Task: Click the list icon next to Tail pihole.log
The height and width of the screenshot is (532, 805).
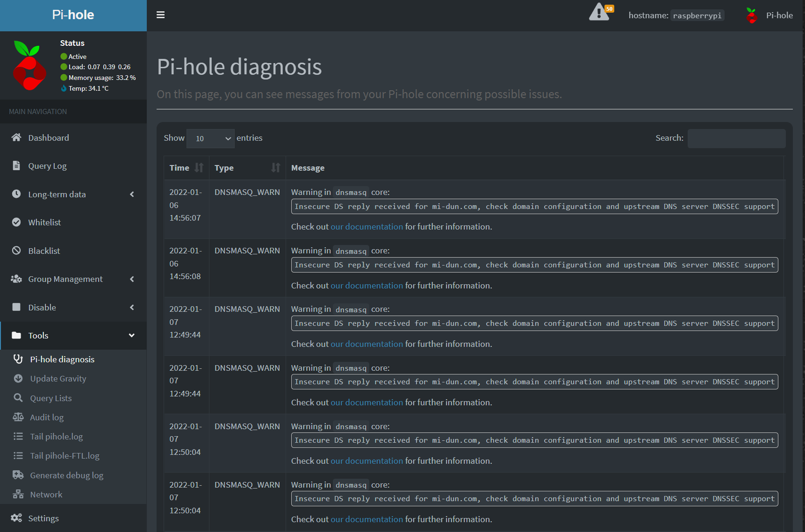Action: click(18, 436)
